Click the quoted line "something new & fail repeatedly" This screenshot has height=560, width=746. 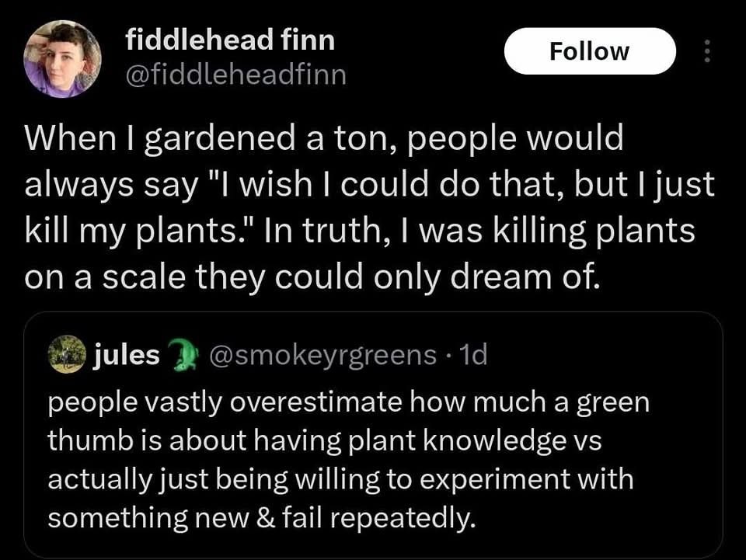[261, 517]
